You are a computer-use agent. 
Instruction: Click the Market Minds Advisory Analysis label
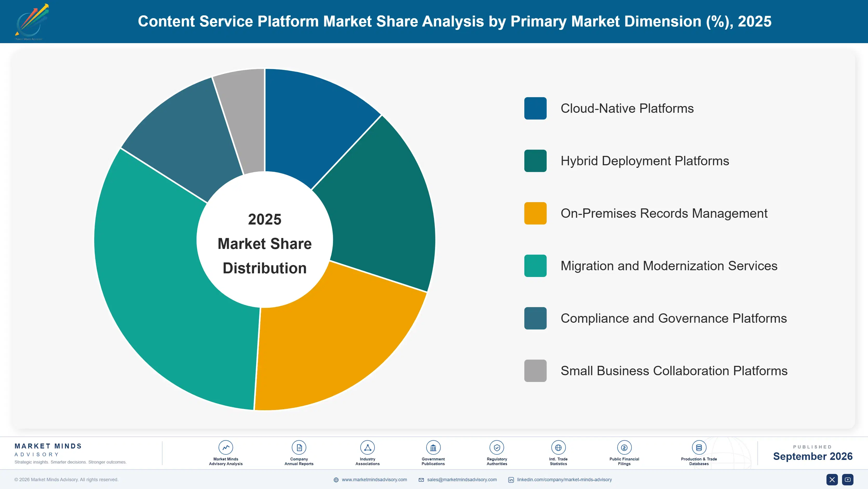tap(225, 461)
